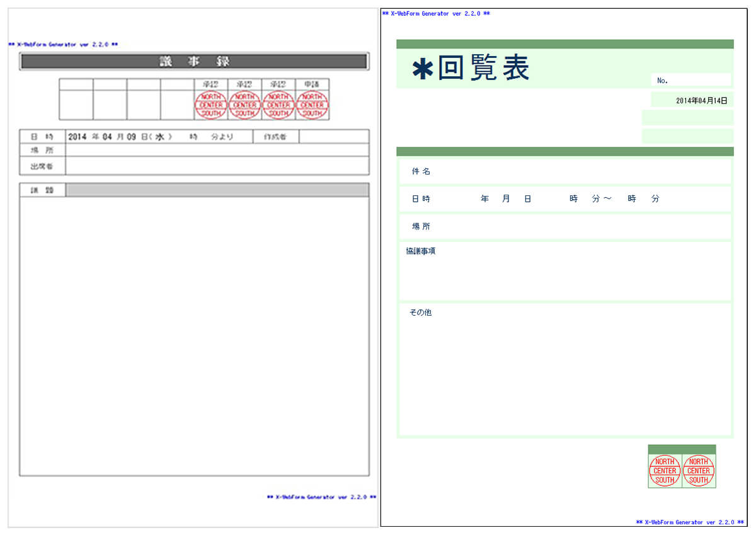
Task: Click the No. field on the 回覧表
Action: [690, 80]
